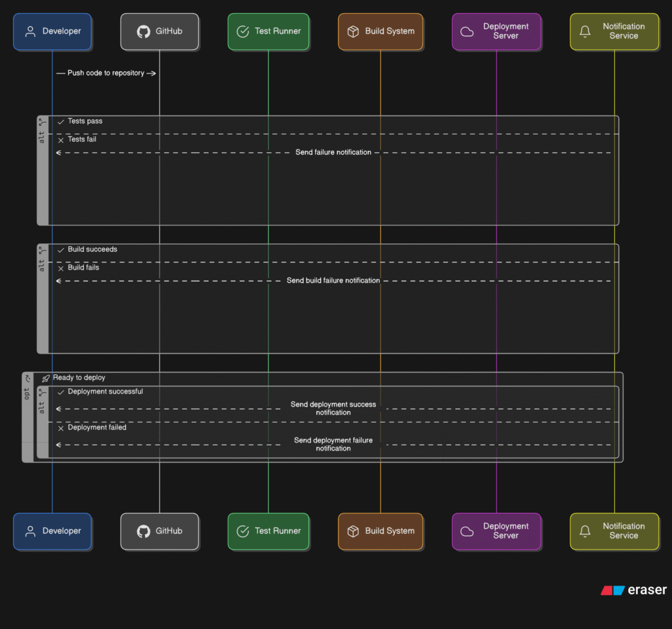This screenshot has height=629, width=672.
Task: Click the alt label inside the opt block
Action: [41, 407]
